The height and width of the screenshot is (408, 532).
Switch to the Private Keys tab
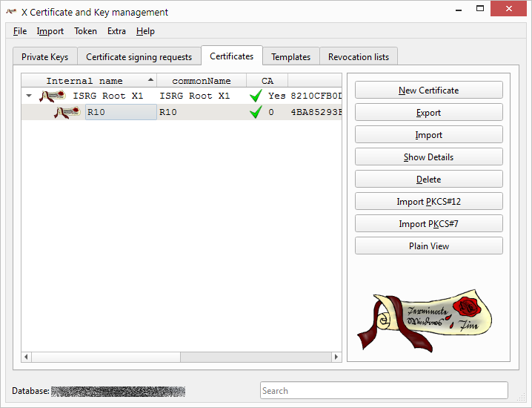coord(44,56)
